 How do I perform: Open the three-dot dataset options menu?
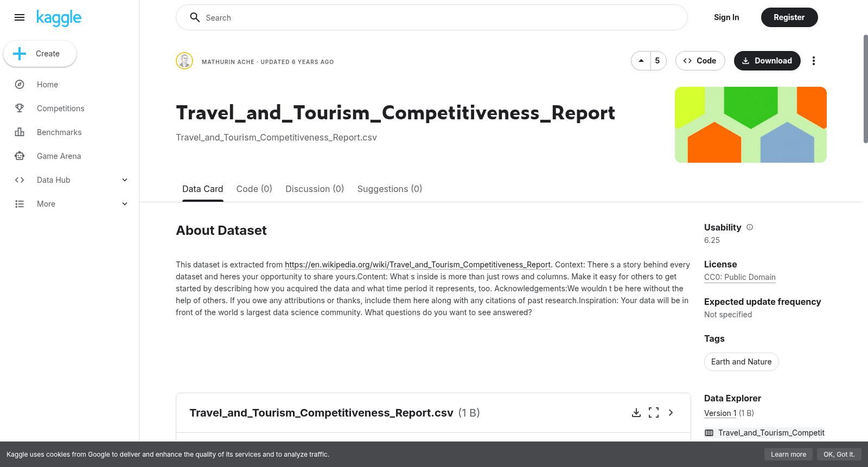click(x=813, y=61)
